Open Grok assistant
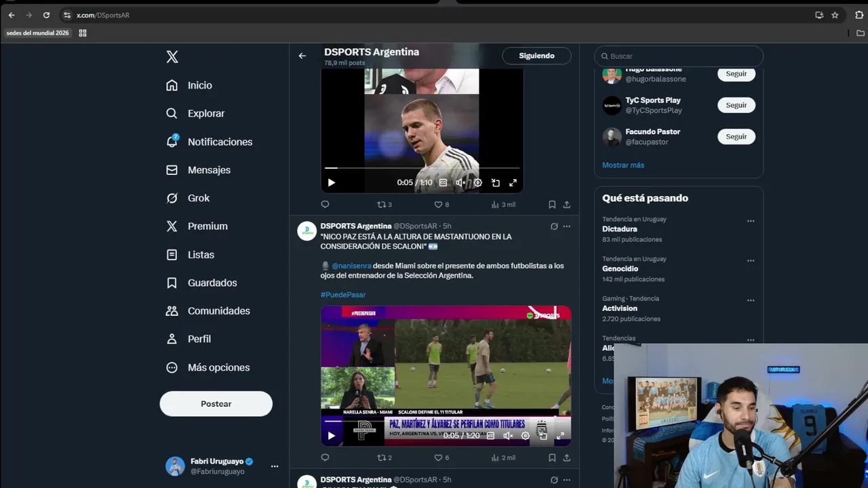This screenshot has width=868, height=488. tap(189, 198)
